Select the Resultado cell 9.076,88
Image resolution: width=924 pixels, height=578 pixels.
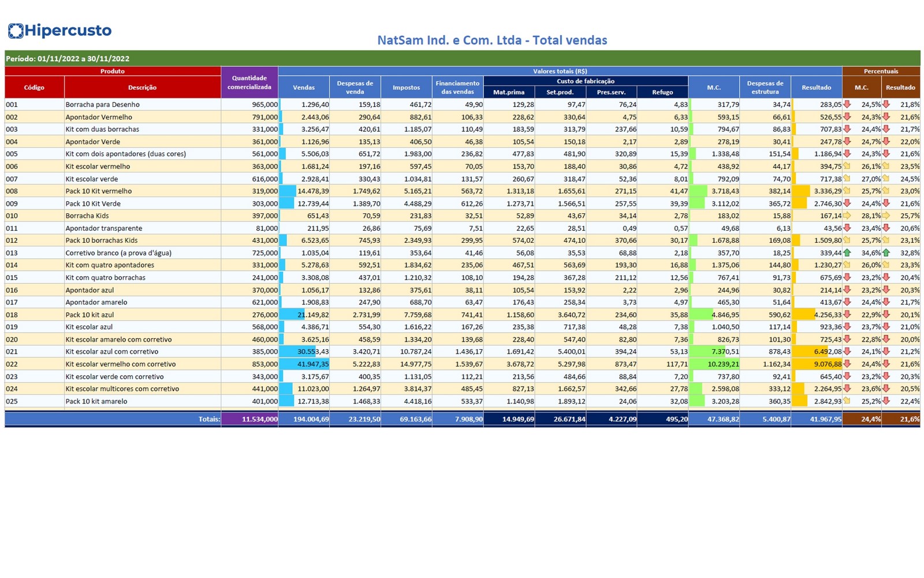(x=817, y=364)
